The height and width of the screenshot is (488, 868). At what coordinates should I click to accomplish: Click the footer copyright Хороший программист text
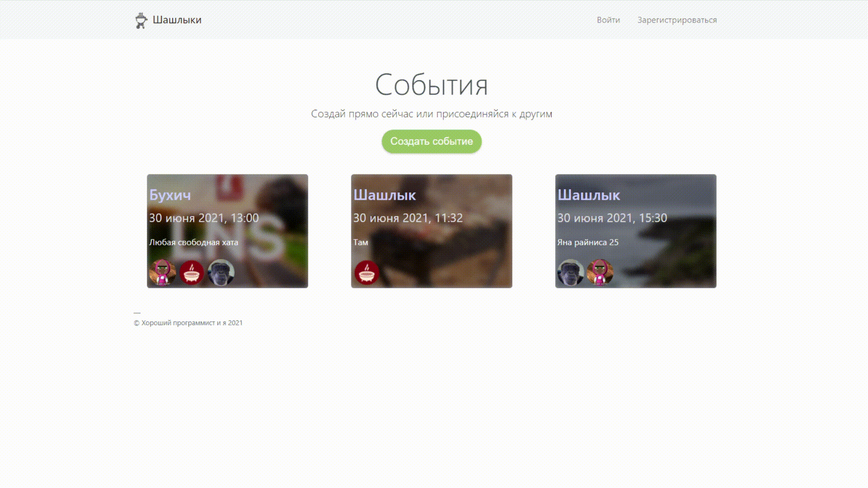(x=188, y=323)
